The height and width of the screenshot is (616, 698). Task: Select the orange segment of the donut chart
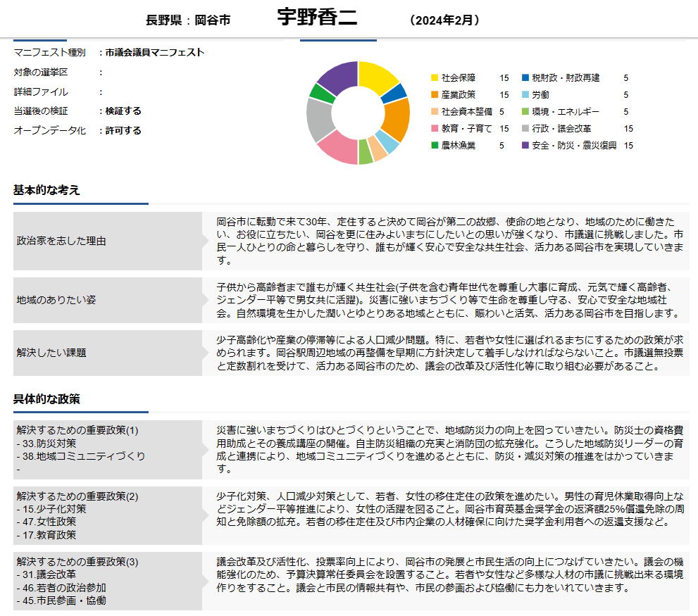(x=396, y=119)
